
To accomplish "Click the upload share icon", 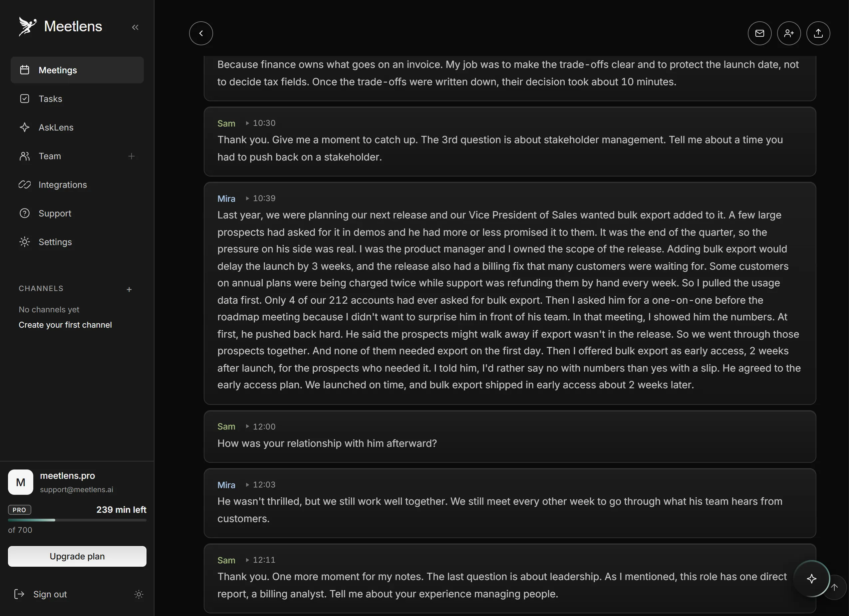I will [818, 33].
